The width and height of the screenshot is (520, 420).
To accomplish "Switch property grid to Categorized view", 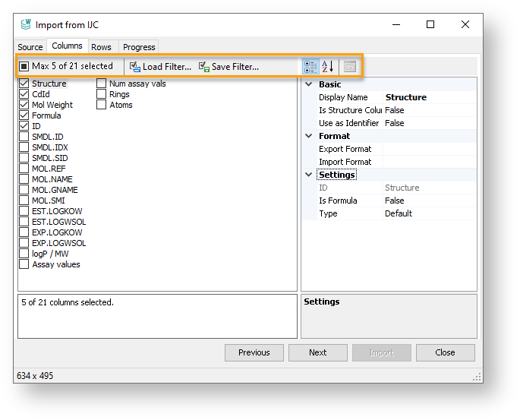I will [x=310, y=67].
